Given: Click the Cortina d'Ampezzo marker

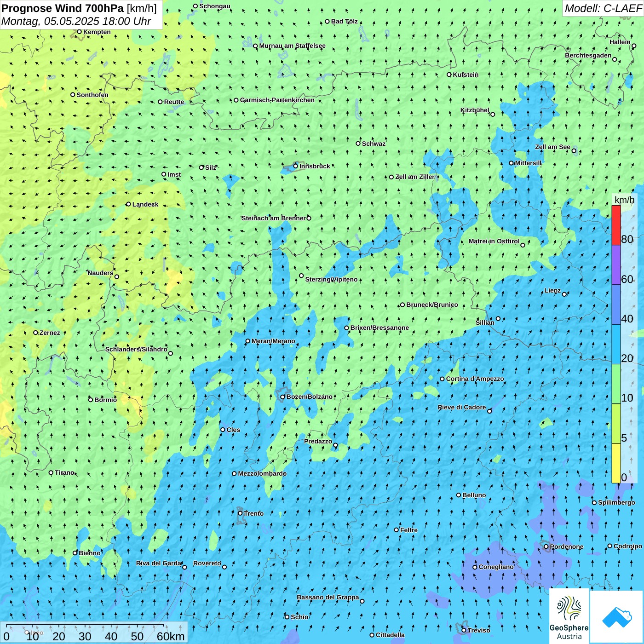Looking at the screenshot, I should [x=442, y=379].
